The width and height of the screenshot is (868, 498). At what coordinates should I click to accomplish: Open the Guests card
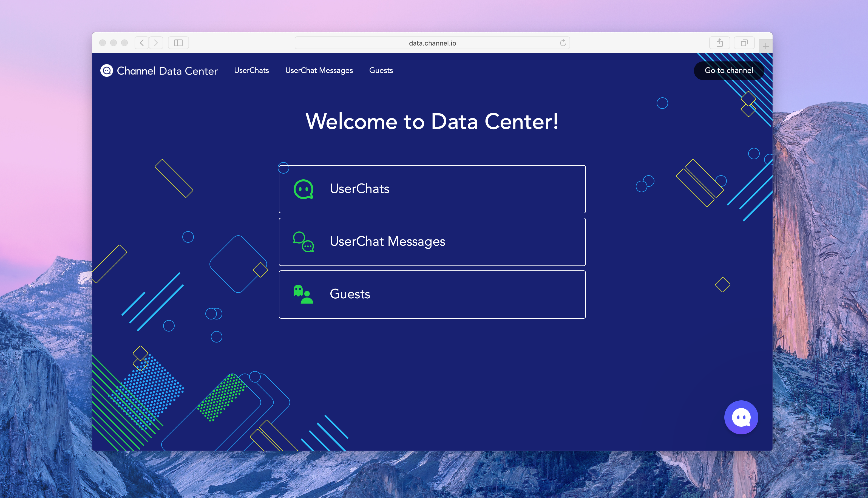tap(432, 295)
